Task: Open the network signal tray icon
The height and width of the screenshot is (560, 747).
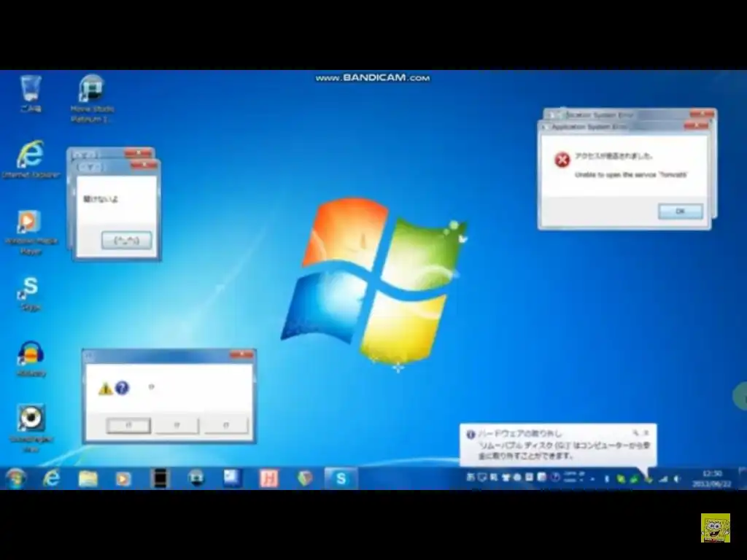Action: pyautogui.click(x=663, y=479)
